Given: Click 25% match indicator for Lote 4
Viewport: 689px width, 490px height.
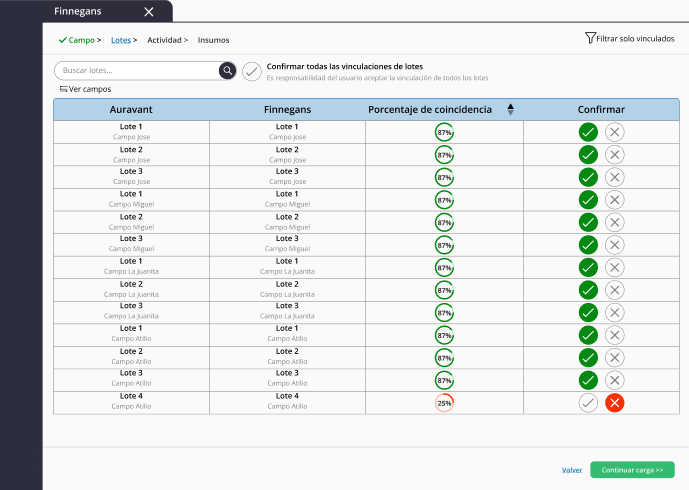Looking at the screenshot, I should (x=444, y=403).
